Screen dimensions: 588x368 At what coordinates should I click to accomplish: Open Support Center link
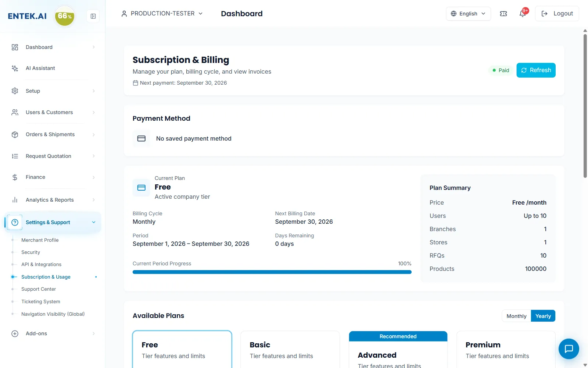(x=39, y=289)
